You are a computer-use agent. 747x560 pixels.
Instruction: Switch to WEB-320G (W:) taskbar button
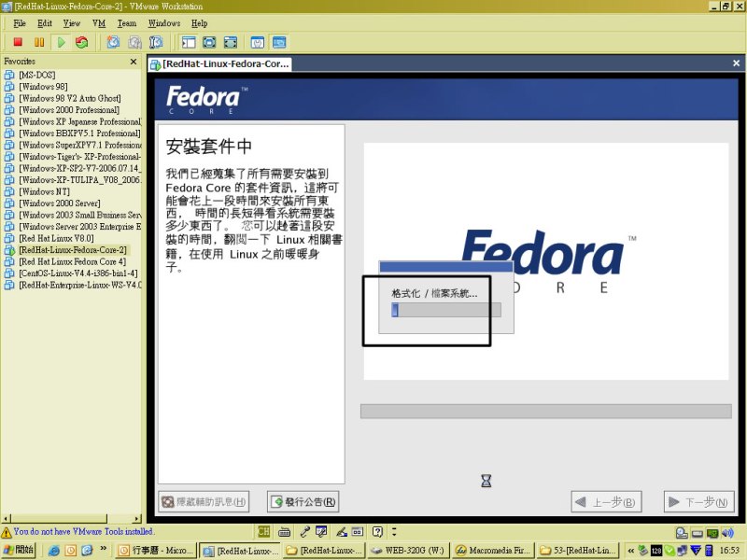pyautogui.click(x=408, y=551)
